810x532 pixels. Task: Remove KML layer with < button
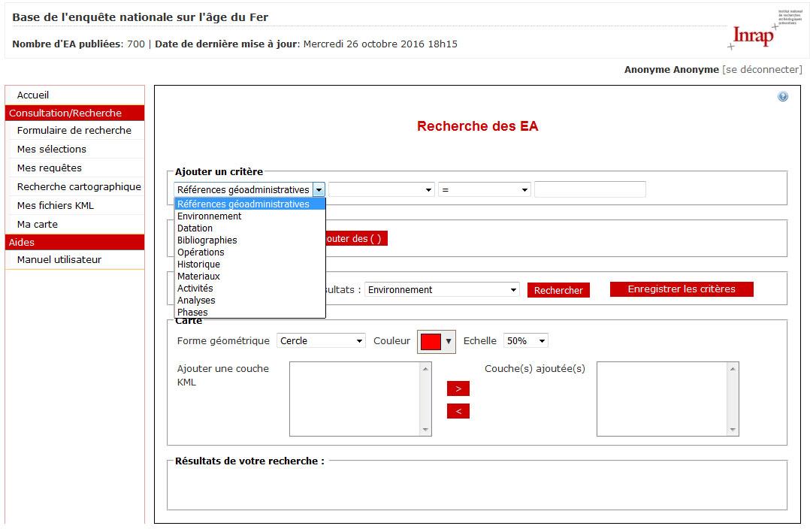(458, 411)
